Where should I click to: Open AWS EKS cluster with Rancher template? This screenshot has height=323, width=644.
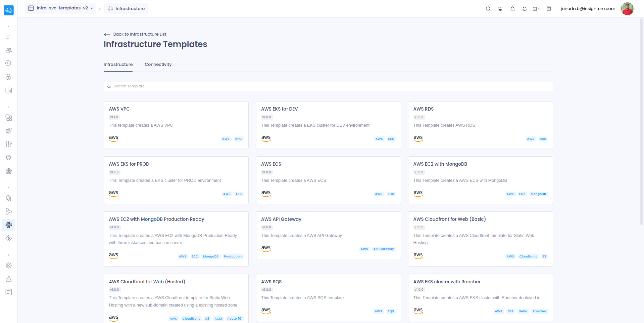point(481,297)
